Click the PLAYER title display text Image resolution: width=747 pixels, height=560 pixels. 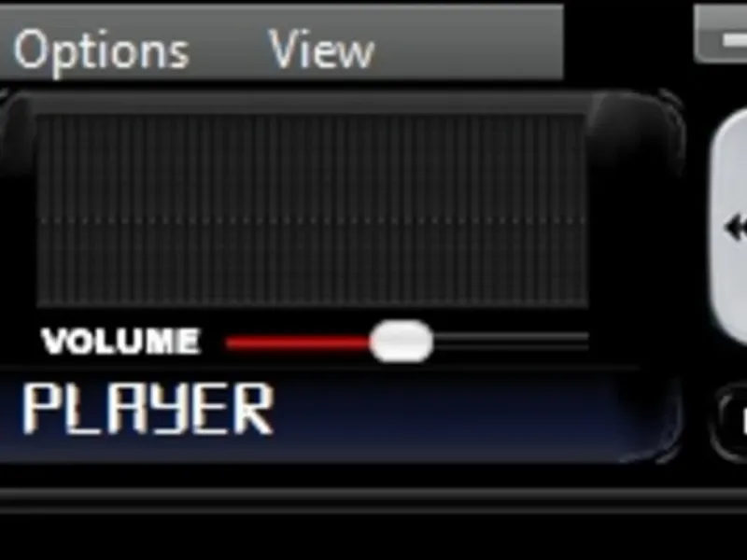pyautogui.click(x=148, y=409)
